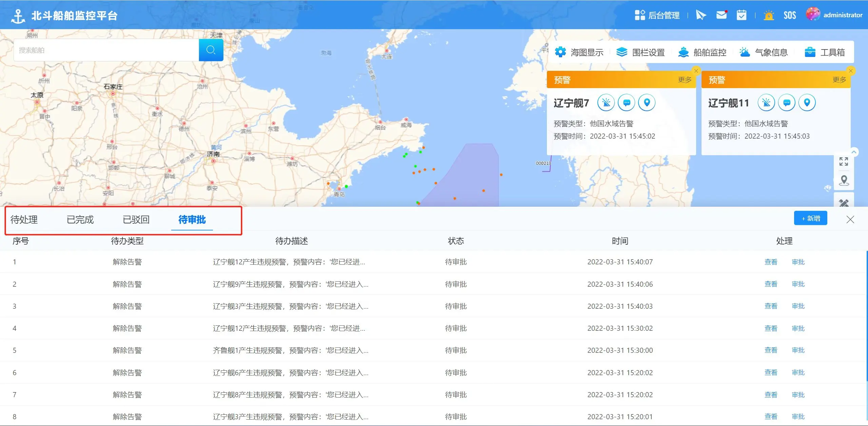868x426 pixels.
Task: Select the 待审批 tab
Action: 192,220
